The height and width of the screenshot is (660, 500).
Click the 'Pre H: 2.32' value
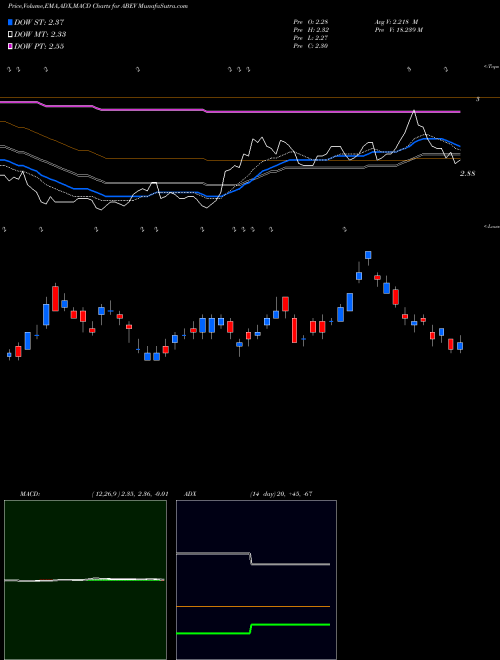[x=311, y=30]
